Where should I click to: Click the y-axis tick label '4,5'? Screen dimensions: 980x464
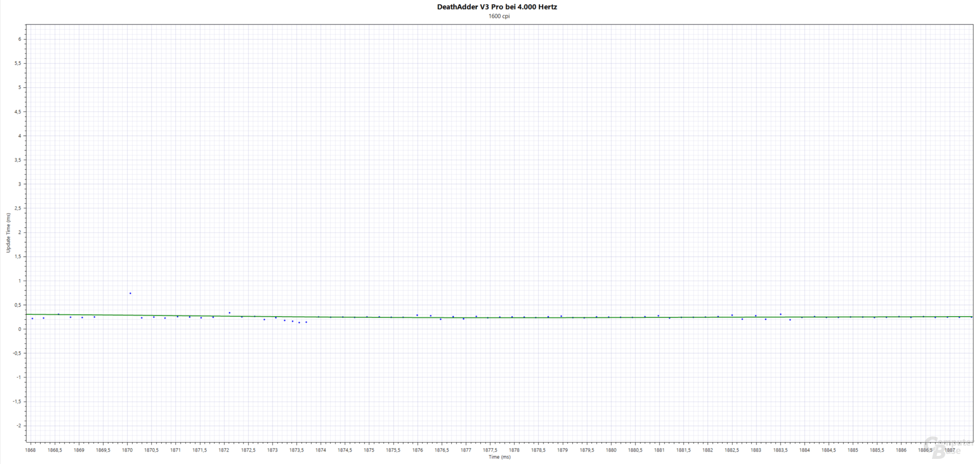coord(18,112)
